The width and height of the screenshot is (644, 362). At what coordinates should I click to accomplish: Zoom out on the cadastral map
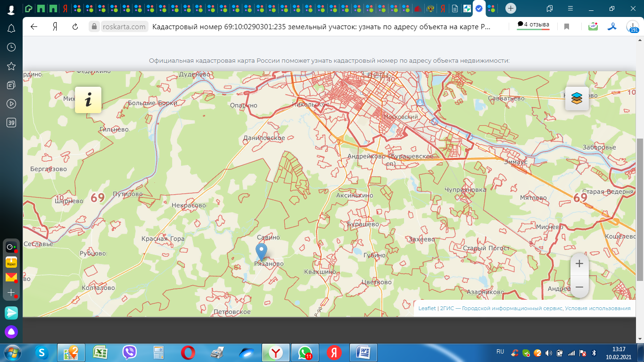tap(579, 287)
